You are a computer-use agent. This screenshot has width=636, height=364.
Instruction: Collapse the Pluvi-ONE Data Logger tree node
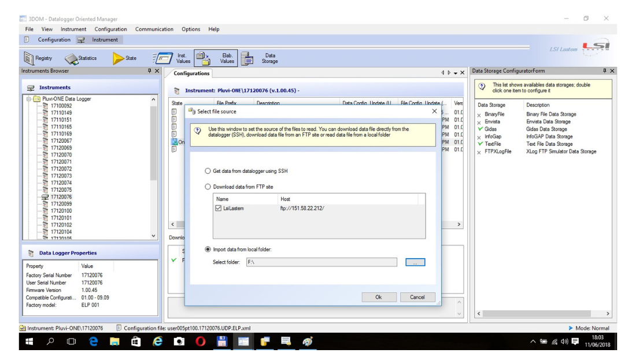pos(28,99)
